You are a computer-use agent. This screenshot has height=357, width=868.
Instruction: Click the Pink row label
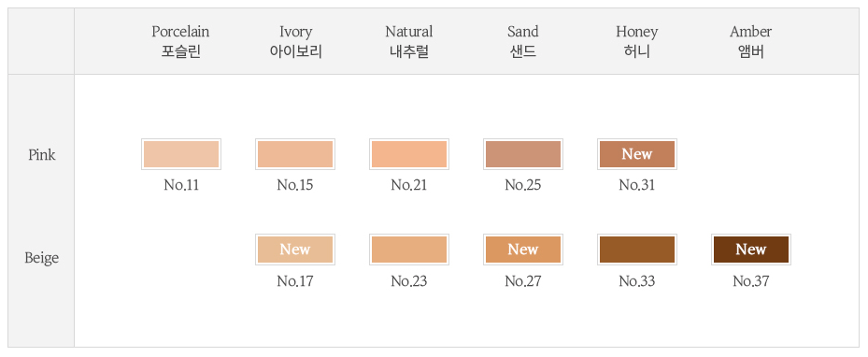[x=41, y=155]
